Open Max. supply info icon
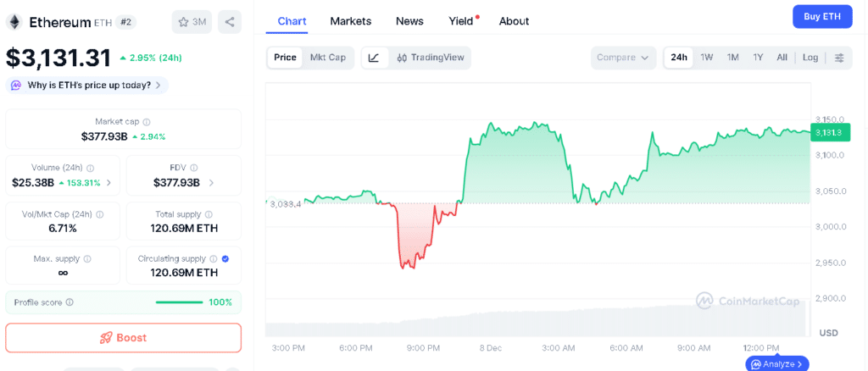868x371 pixels. (87, 258)
